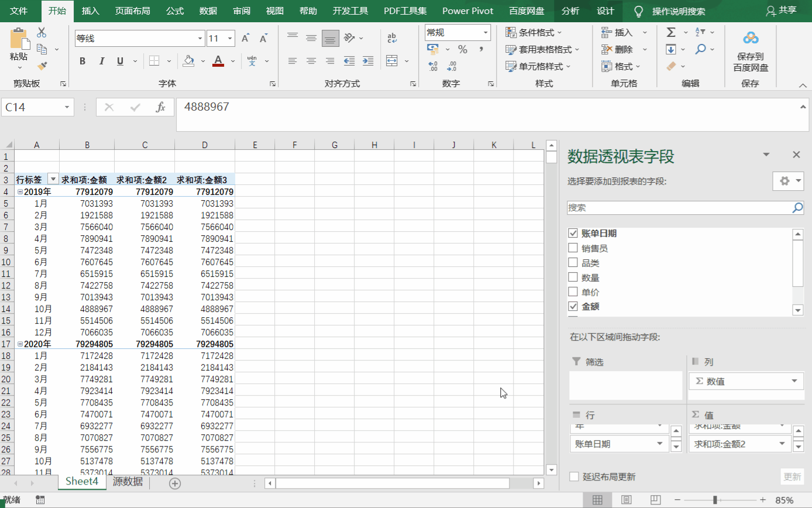Open the 插入 ribbon tab

coord(91,11)
